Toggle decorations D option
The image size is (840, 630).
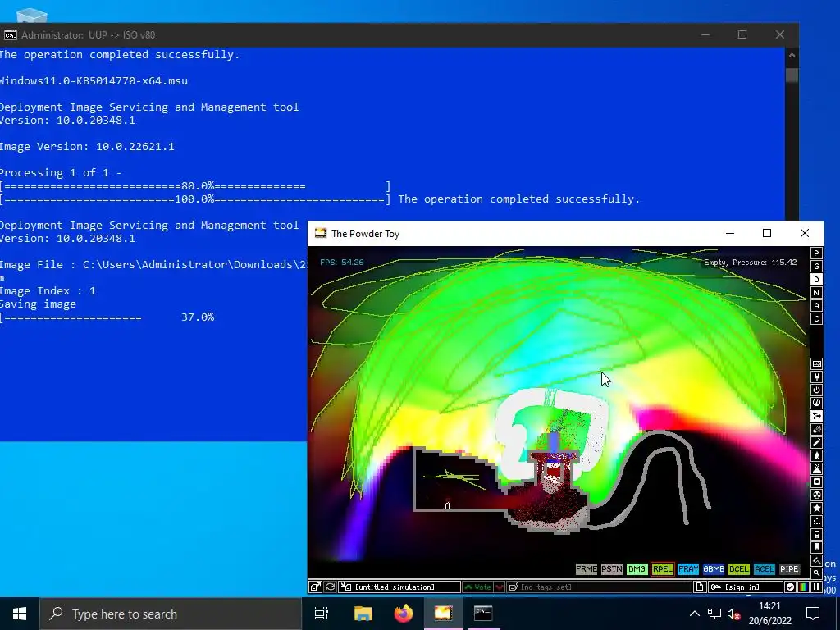[x=816, y=279]
